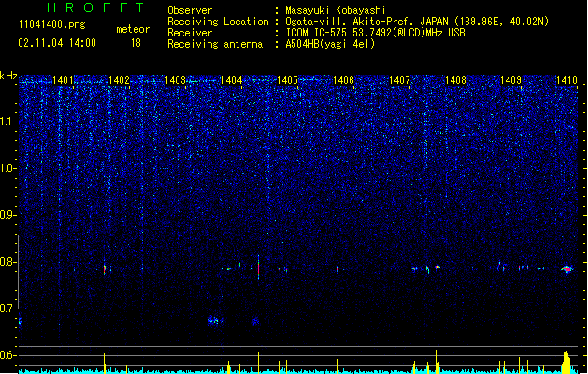
Task: Click the bright meteor echo near 1410
Action: click(567, 269)
